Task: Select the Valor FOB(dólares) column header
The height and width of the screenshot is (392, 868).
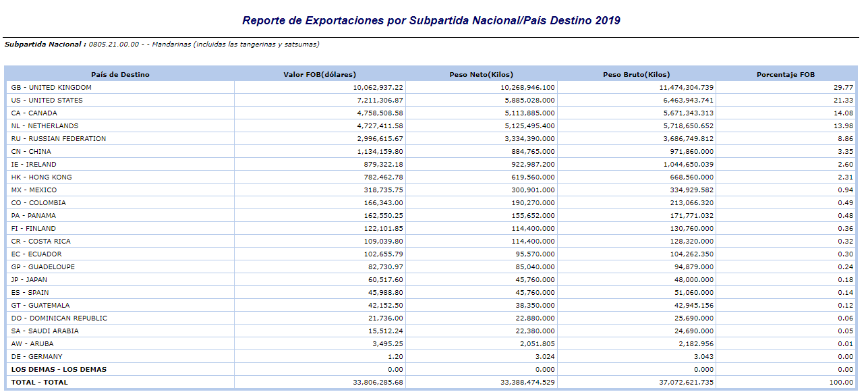Action: pos(320,74)
